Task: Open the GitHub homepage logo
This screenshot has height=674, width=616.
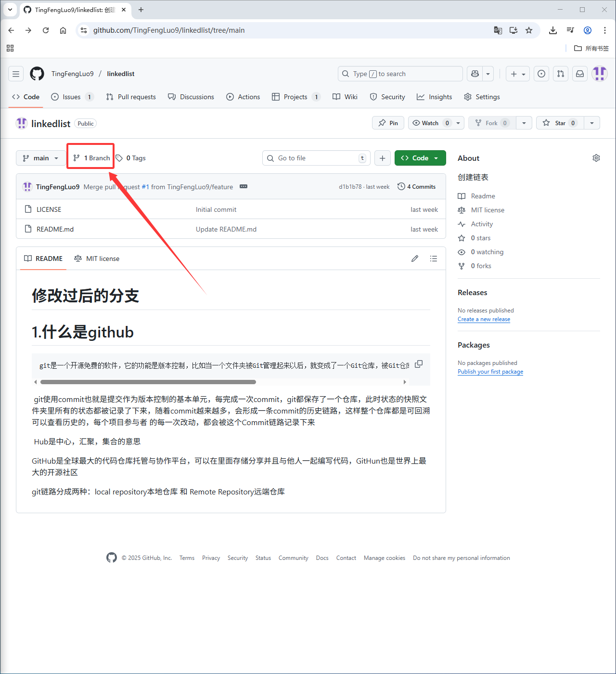Action: click(x=37, y=74)
